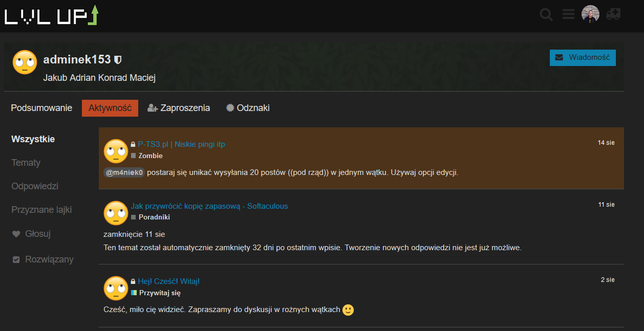This screenshot has height=331, width=644.
Task: Select the Aktywność tab
Action: 110,108
